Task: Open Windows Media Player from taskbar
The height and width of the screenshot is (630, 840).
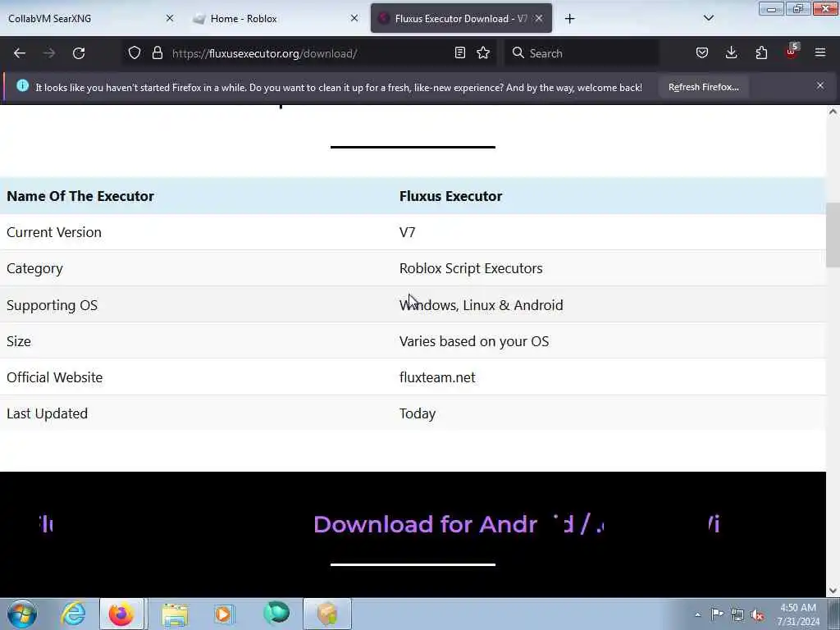Action: click(x=224, y=614)
